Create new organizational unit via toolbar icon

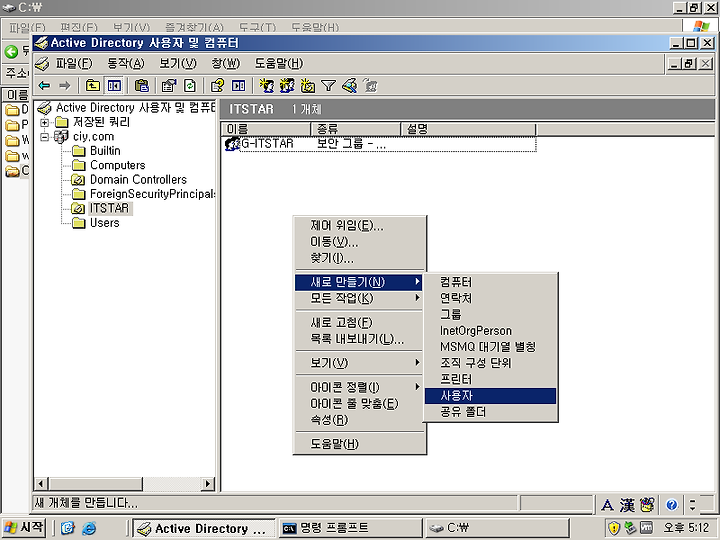(307, 85)
